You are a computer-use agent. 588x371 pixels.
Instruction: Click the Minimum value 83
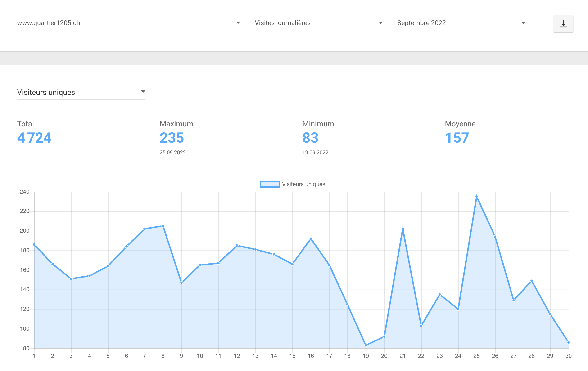point(310,138)
